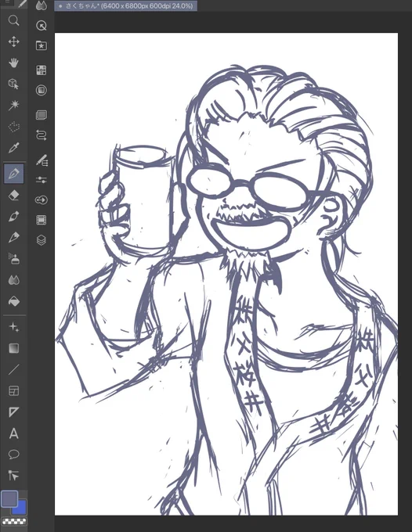Open the color circle palette icon
Screen dimensions: 412x532
[x=41, y=90]
